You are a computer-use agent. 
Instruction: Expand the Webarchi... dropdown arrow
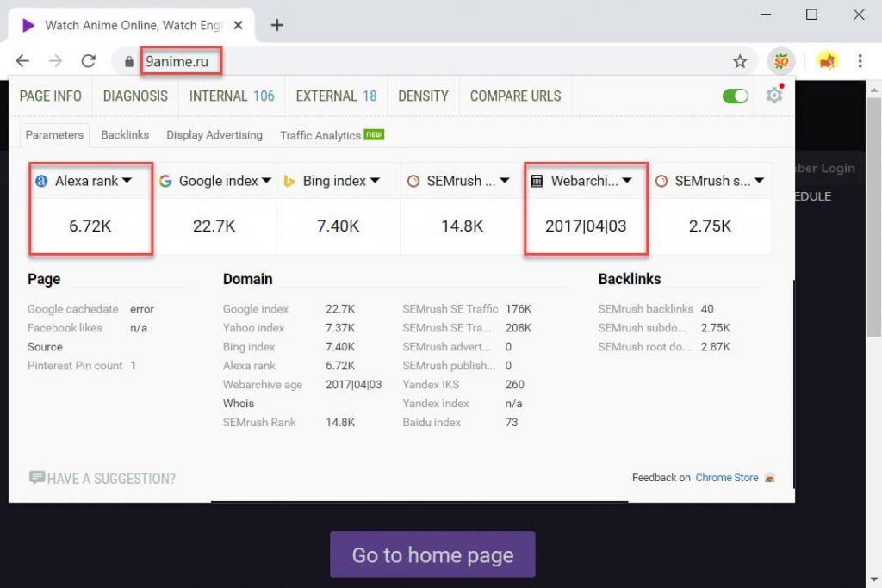[627, 181]
